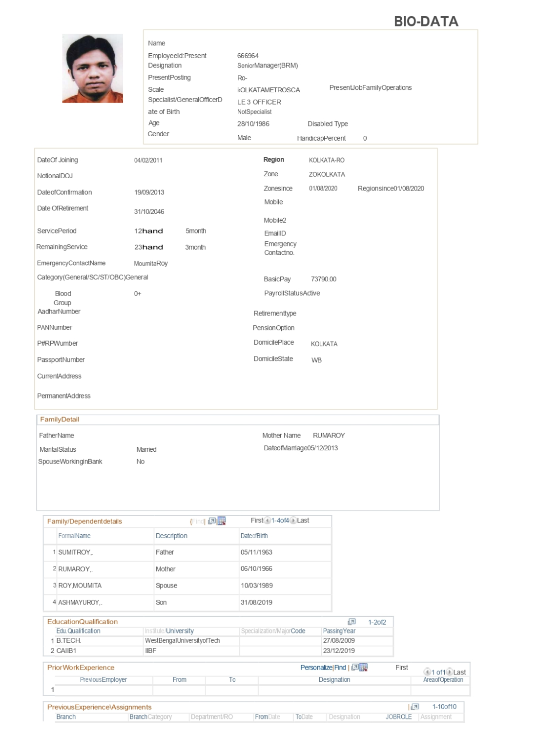Click View All icon in Family/Dependent details
The width and height of the screenshot is (537, 756).
[x=212, y=521]
